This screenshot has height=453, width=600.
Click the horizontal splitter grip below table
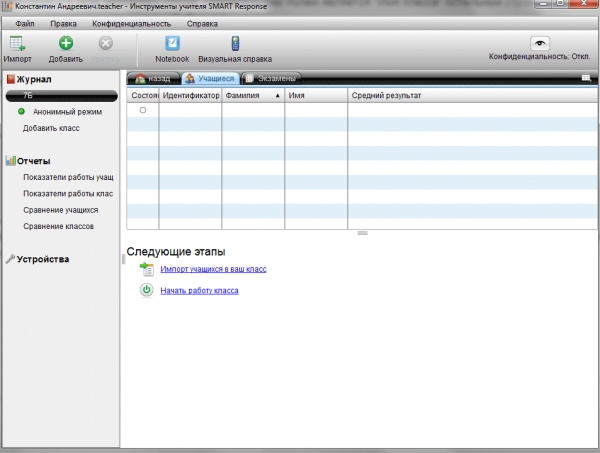tap(362, 233)
